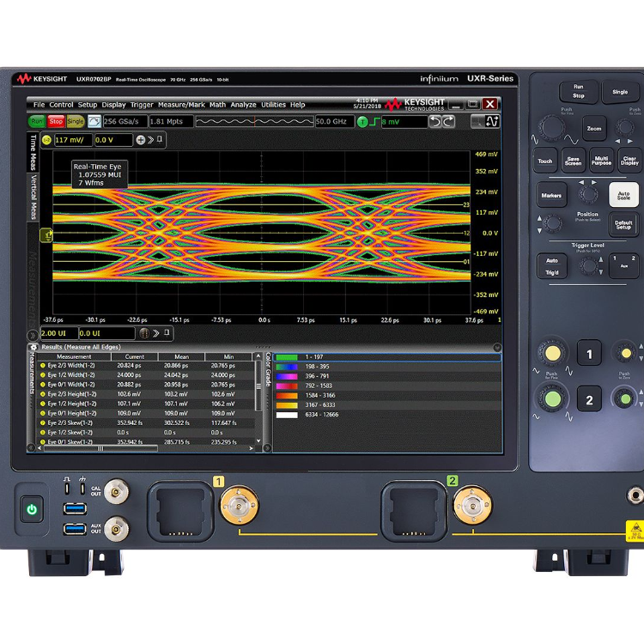Toggle the channel 2 front panel button
The image size is (644, 644).
[589, 399]
